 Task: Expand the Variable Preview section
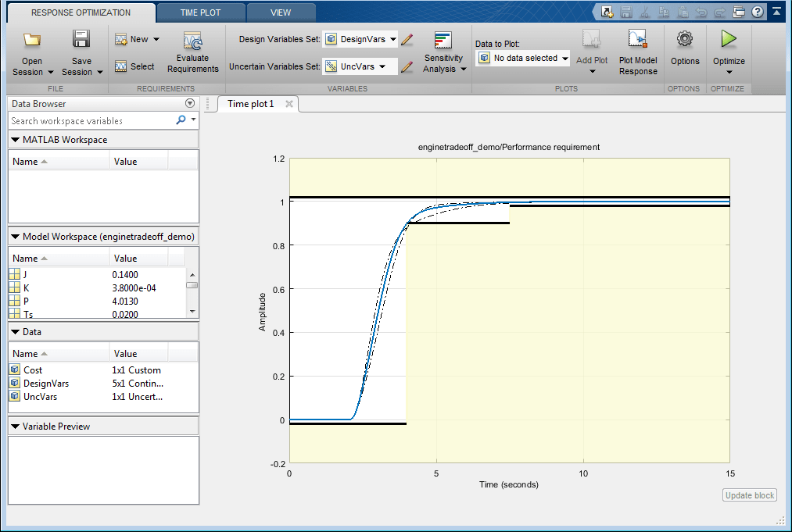click(16, 427)
